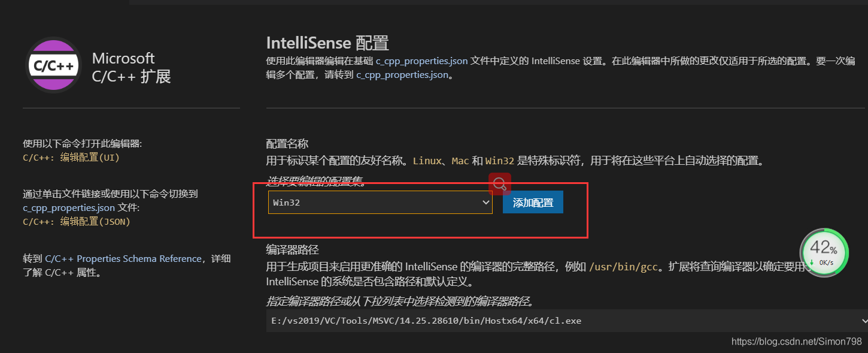Open the C/C++ Properties Schema Reference link
868x353 pixels.
click(x=124, y=258)
